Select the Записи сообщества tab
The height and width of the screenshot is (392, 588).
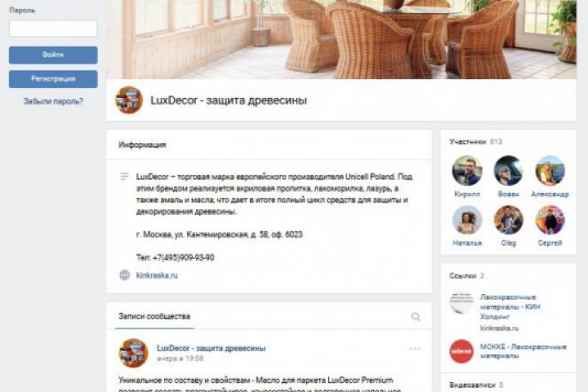154,316
